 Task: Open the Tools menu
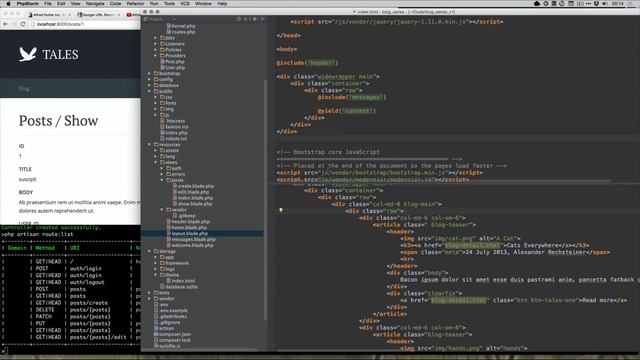pyautogui.click(x=169, y=4)
